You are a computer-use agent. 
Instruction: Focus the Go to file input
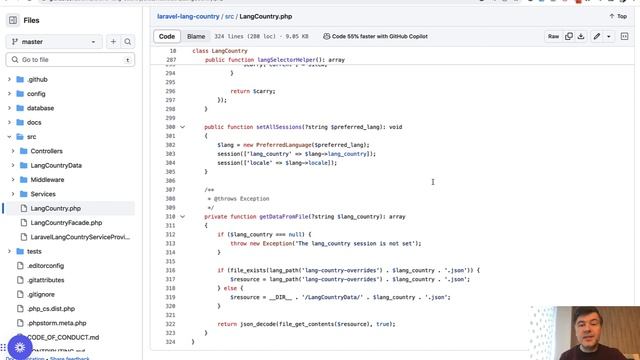click(70, 60)
